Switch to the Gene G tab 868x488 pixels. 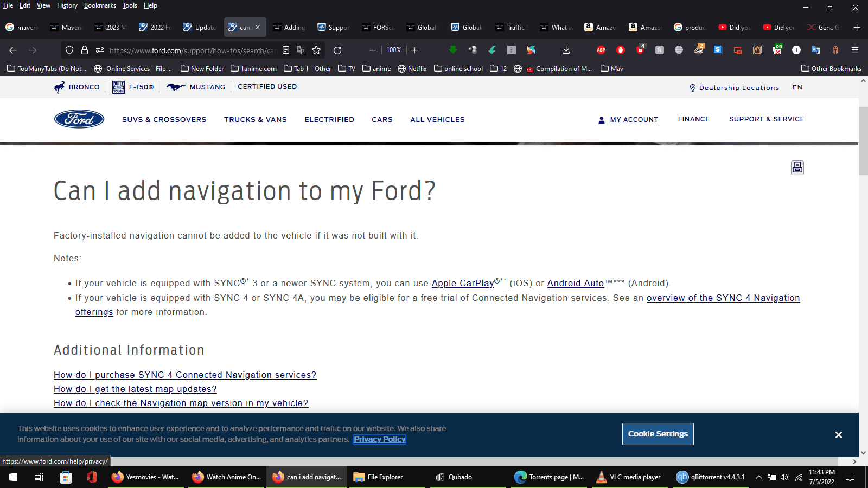(x=824, y=27)
